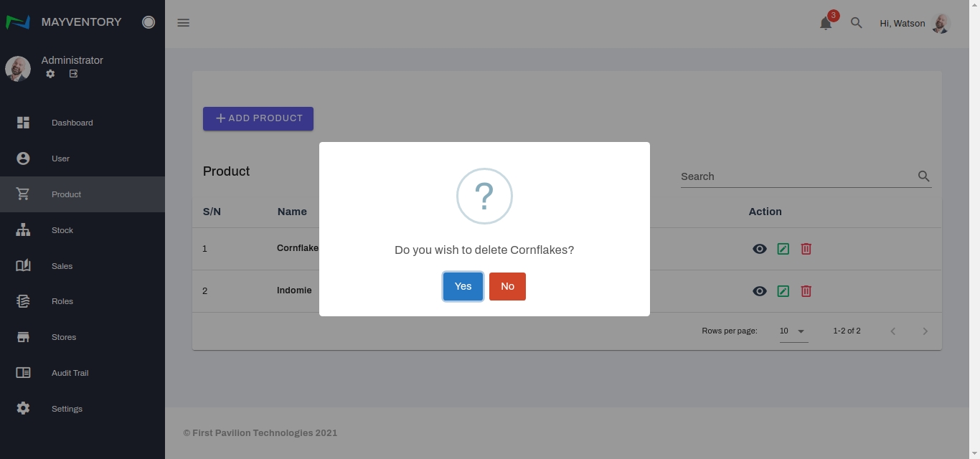The image size is (980, 459).
Task: Cancel deletion with the No button
Action: click(507, 286)
